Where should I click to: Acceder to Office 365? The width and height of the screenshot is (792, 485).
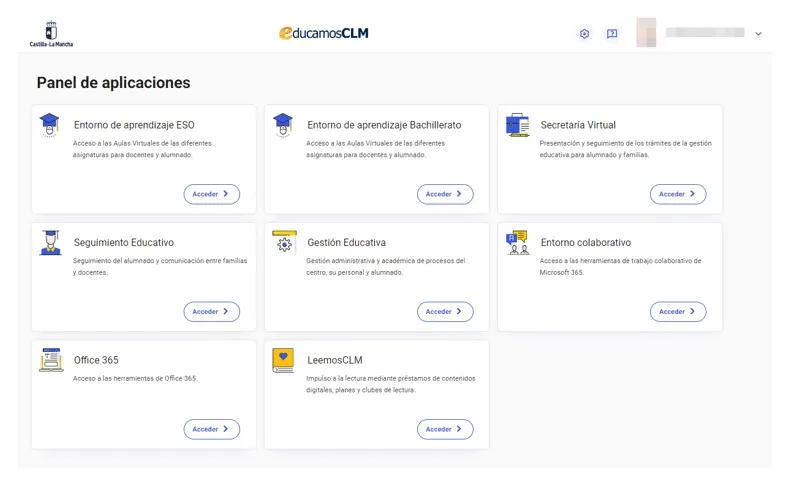pyautogui.click(x=212, y=429)
